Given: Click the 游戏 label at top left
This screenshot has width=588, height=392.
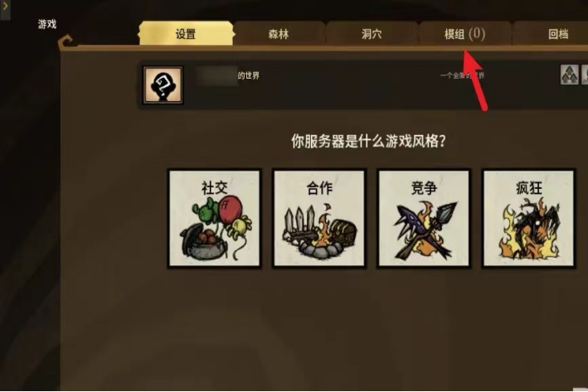Looking at the screenshot, I should (x=47, y=24).
